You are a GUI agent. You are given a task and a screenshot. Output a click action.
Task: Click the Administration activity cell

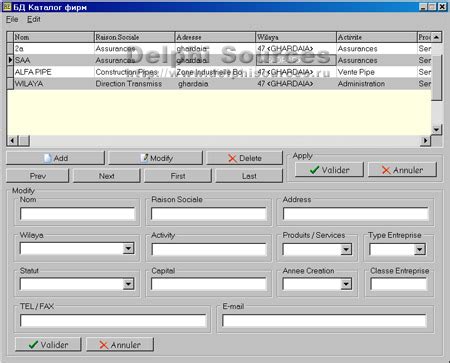pos(377,84)
